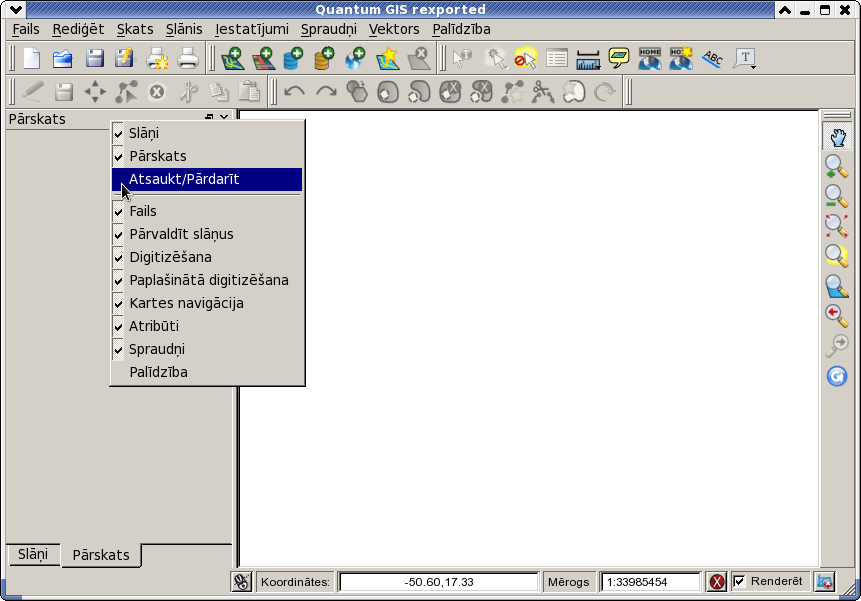Create a new vector layer with the star icon

[388, 58]
